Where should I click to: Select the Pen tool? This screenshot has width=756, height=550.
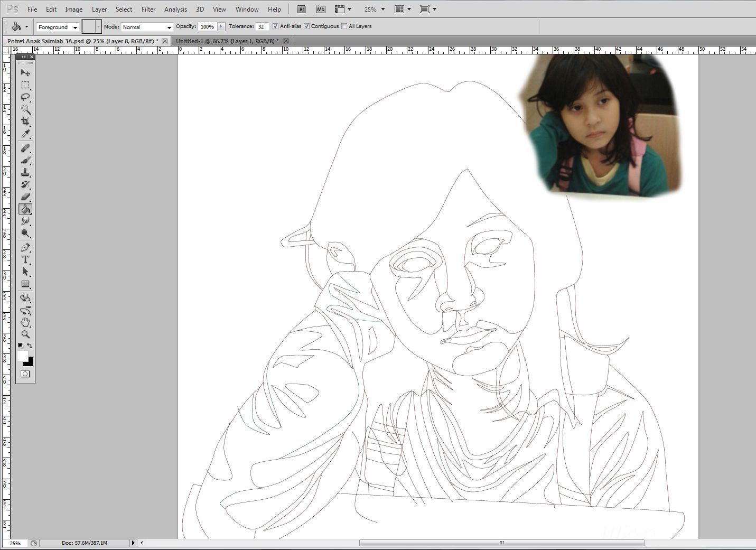25,247
